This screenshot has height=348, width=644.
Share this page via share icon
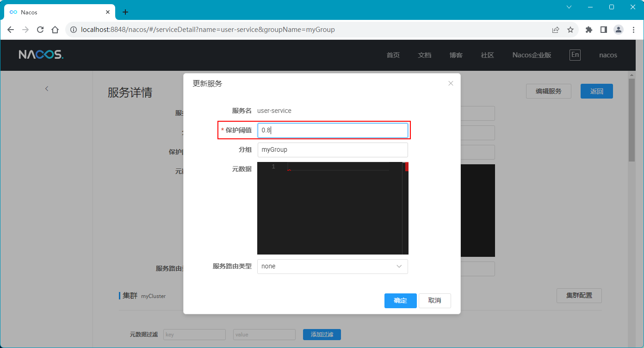click(556, 30)
